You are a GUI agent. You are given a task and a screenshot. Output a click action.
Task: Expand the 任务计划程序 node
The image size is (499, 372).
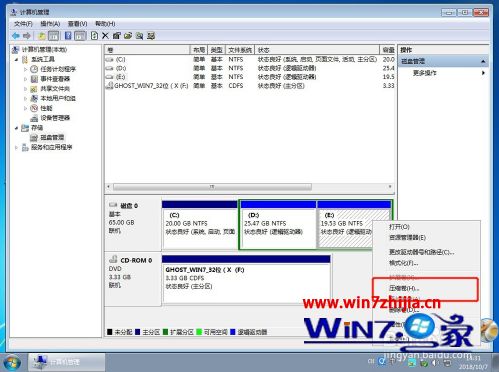[25, 69]
